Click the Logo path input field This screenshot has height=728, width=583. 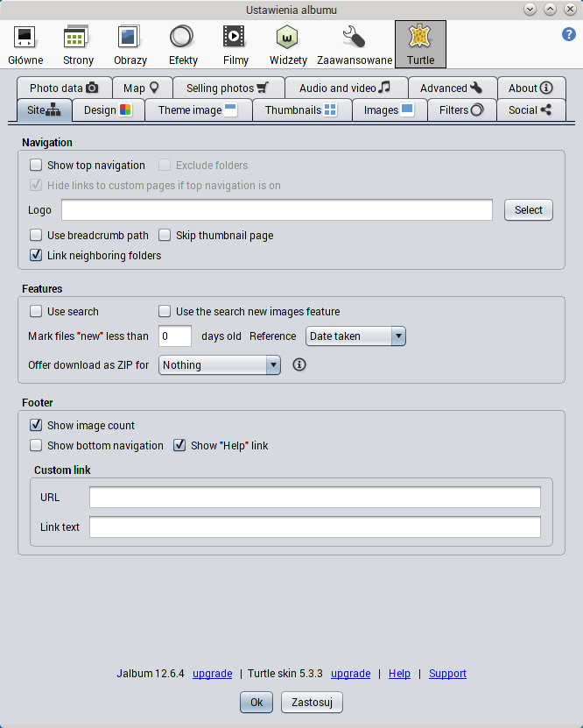277,210
